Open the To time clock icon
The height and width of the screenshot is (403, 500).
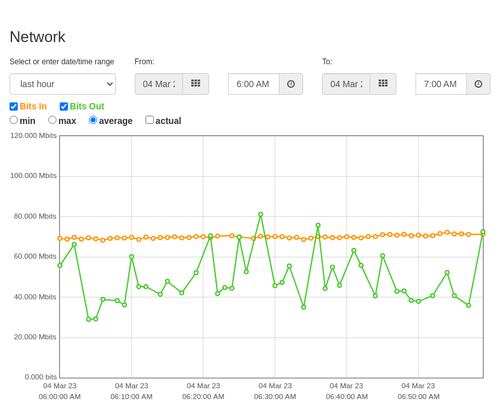(478, 84)
